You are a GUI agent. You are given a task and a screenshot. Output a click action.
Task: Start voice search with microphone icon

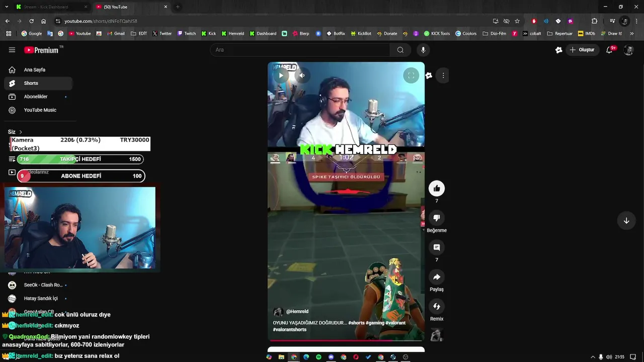tap(423, 50)
